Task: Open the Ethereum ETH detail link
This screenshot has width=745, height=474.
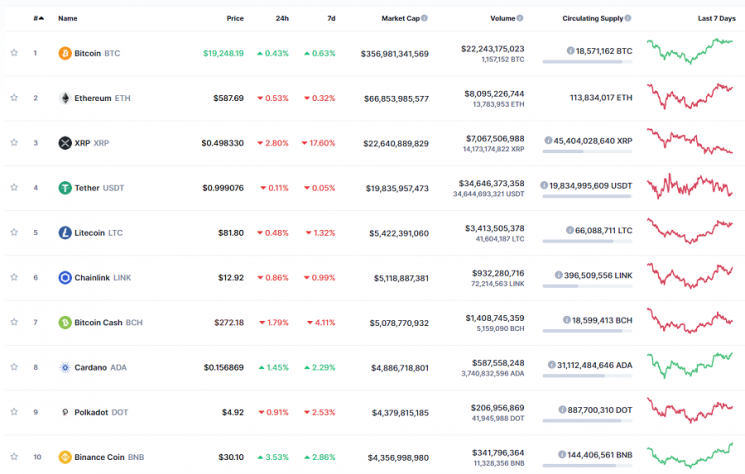Action: tap(102, 98)
